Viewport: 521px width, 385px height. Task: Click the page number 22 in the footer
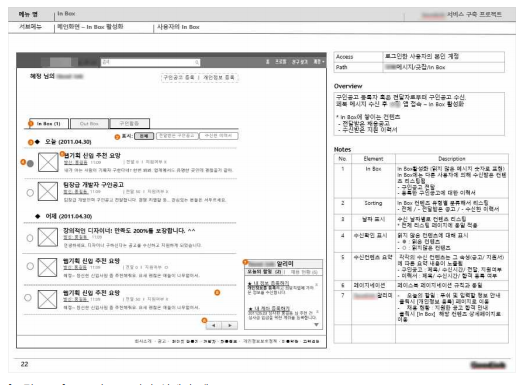24,364
